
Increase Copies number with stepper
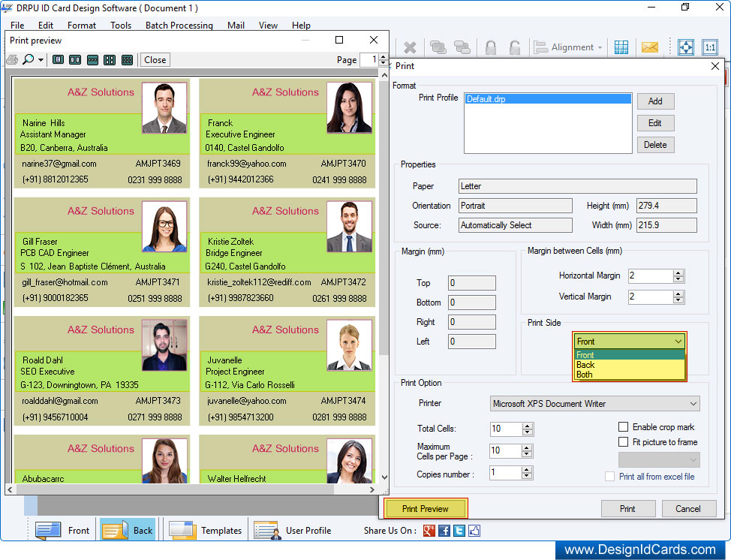527,469
